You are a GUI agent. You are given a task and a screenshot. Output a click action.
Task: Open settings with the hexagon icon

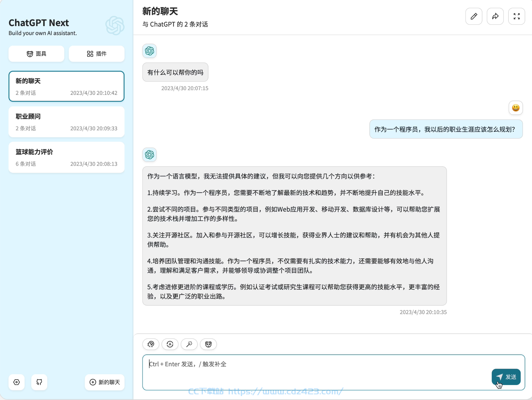click(16, 382)
